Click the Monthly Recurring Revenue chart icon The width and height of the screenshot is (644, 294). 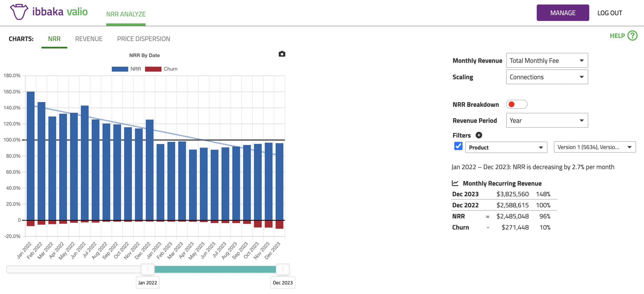pyautogui.click(x=455, y=183)
